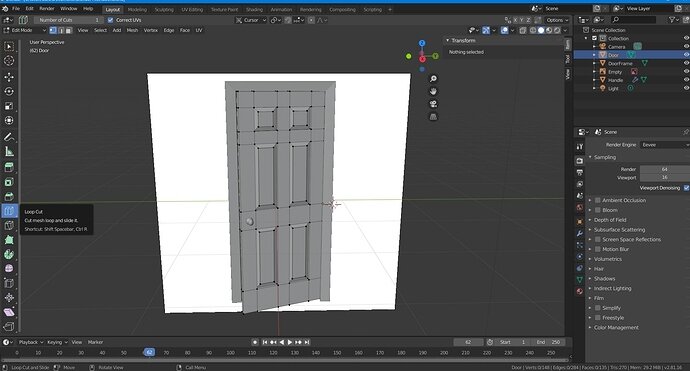Click the Render samples field showing 64
Viewport: 690px width, 371px height.
[x=664, y=169]
